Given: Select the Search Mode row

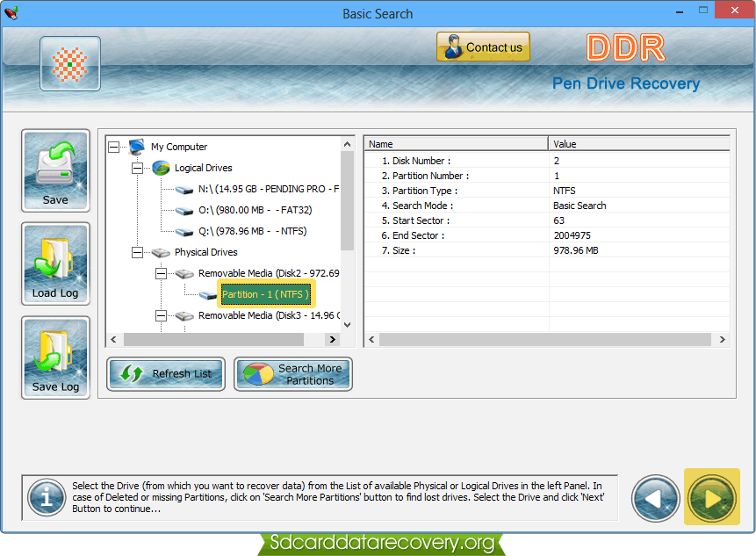Looking at the screenshot, I should click(547, 206).
